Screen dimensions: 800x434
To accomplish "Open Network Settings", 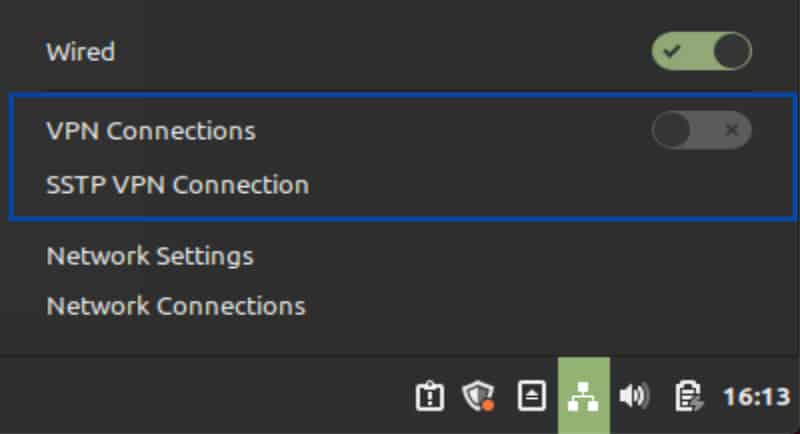I will [x=150, y=256].
